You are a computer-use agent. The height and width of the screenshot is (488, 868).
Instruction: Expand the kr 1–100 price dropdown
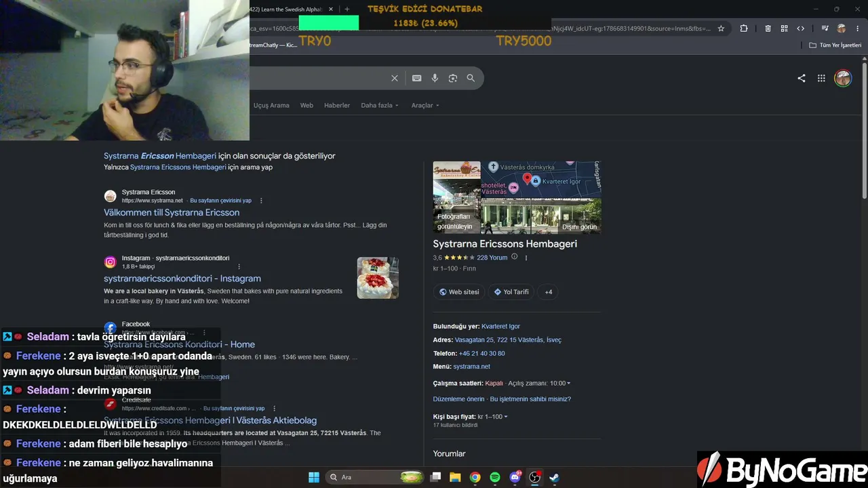point(493,416)
